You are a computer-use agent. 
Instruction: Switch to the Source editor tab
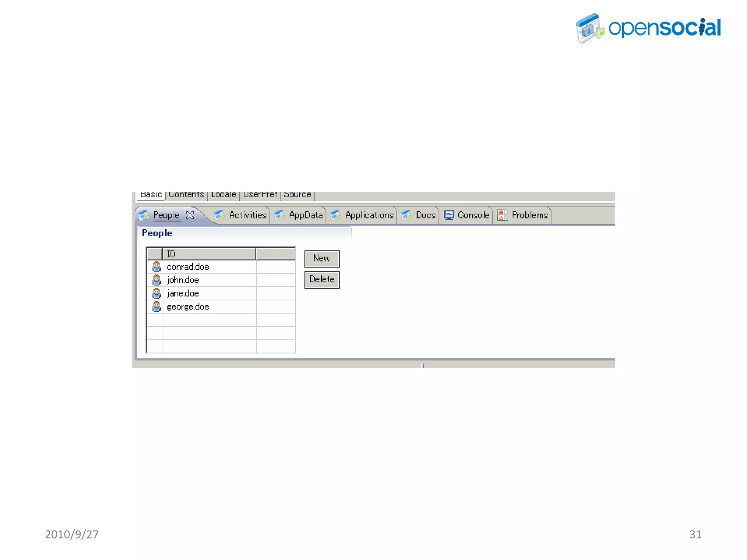pyautogui.click(x=297, y=195)
